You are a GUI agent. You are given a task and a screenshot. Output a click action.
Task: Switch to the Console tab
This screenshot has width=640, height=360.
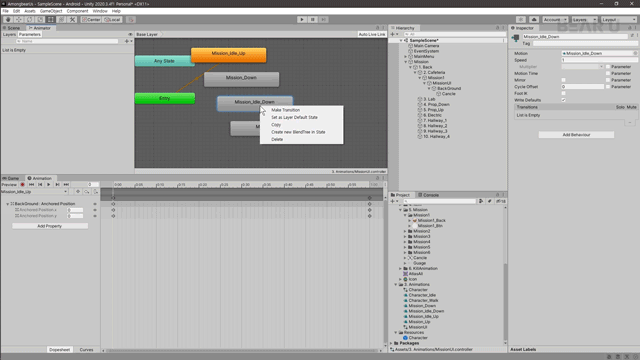point(429,195)
